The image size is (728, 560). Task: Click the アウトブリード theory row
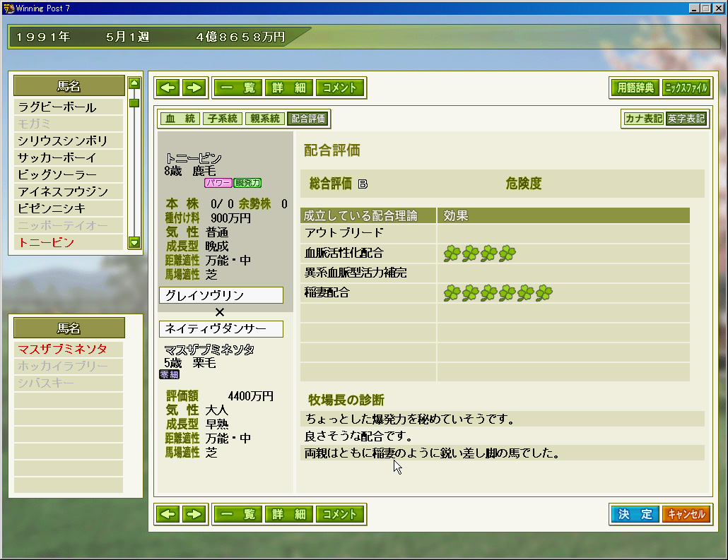pyautogui.click(x=495, y=233)
